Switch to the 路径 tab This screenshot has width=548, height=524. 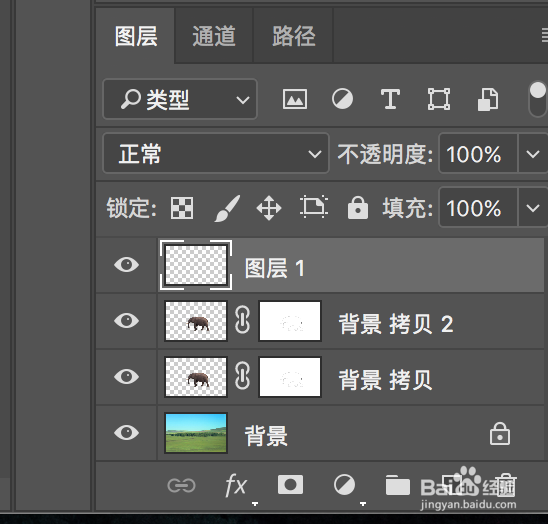[293, 36]
